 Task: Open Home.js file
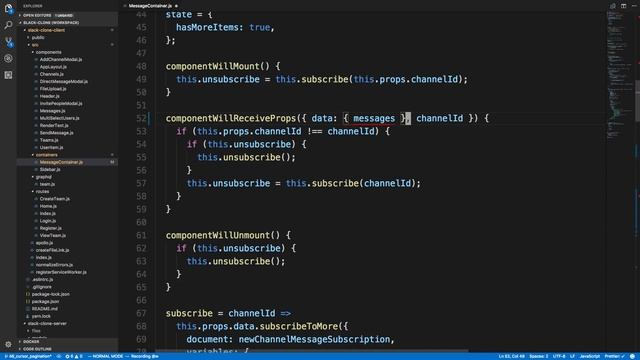(x=48, y=207)
